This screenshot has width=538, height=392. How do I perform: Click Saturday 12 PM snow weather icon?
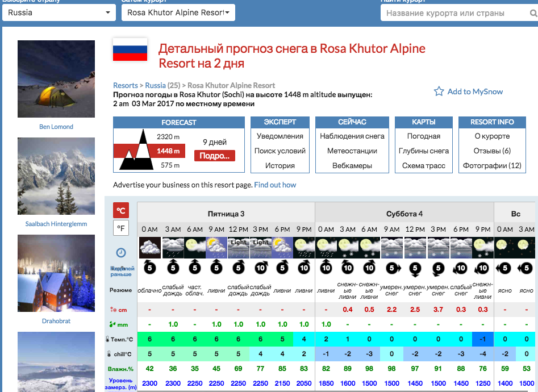point(415,248)
